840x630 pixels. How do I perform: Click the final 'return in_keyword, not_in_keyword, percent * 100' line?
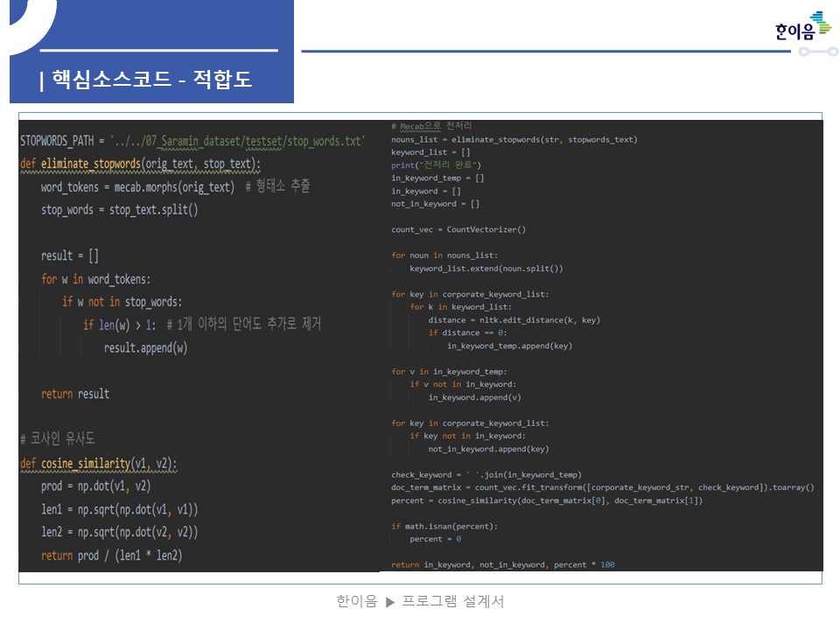pyautogui.click(x=502, y=564)
